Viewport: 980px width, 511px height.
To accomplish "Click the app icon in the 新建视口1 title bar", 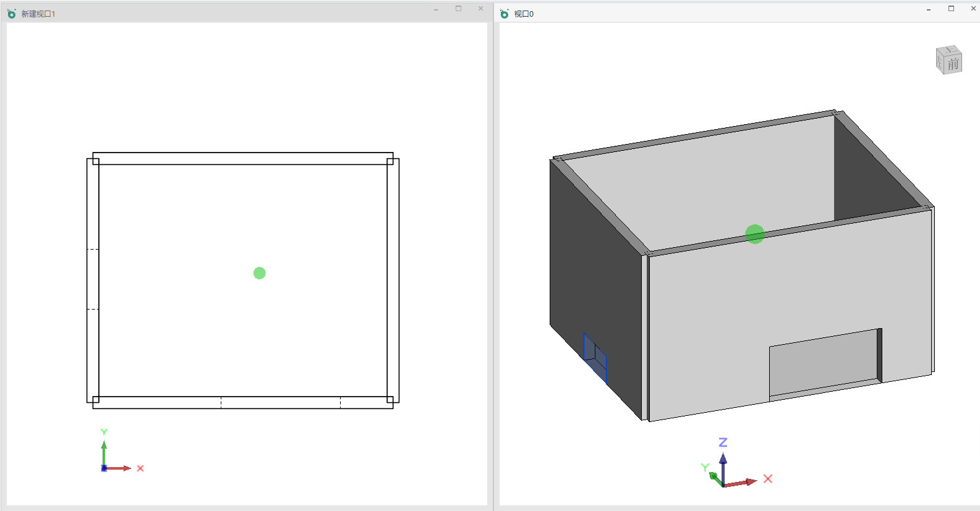I will 12,14.
